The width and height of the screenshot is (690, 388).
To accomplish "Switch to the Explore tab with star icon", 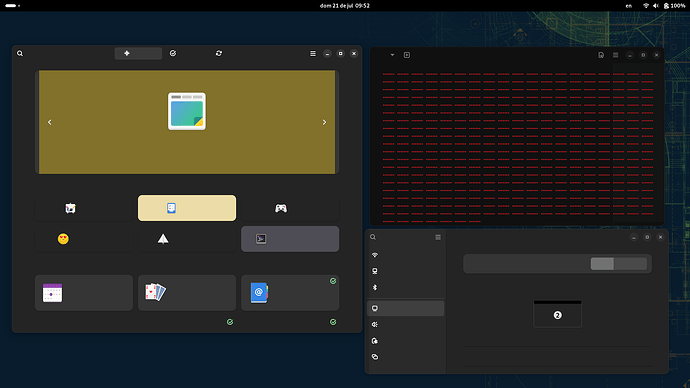I will click(138, 53).
